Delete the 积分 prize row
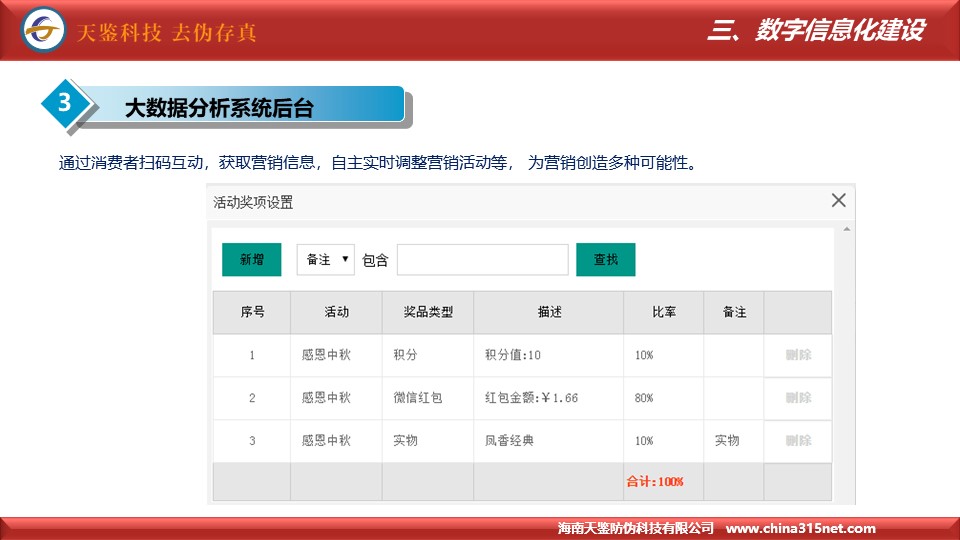The height and width of the screenshot is (540, 960). pyautogui.click(x=798, y=355)
